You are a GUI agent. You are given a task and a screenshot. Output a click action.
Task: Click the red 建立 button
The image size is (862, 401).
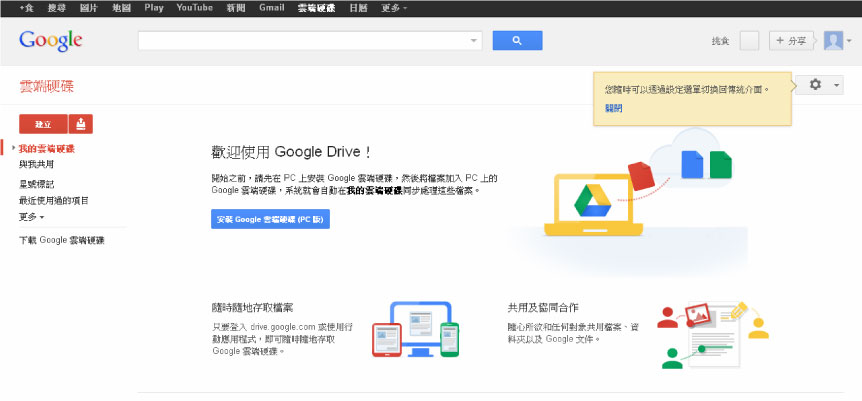[43, 124]
